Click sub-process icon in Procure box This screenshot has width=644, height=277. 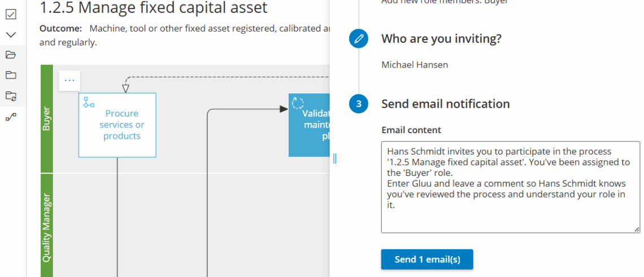click(89, 102)
